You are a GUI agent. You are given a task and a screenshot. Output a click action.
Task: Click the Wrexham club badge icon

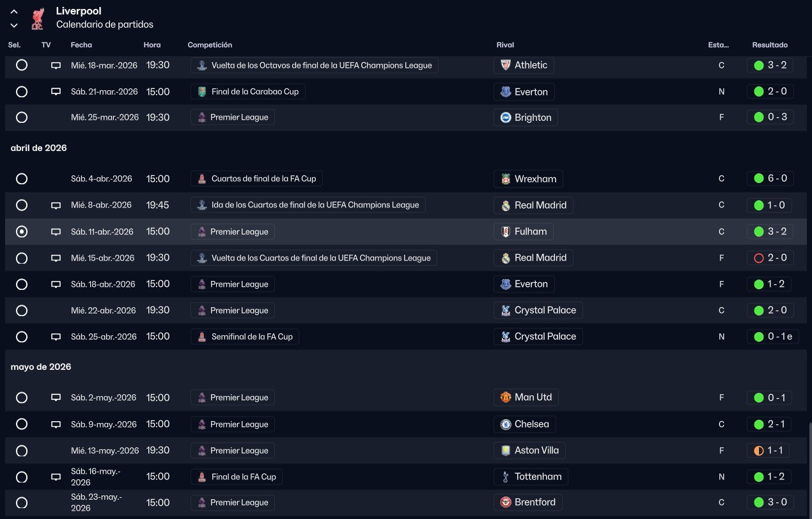point(506,179)
